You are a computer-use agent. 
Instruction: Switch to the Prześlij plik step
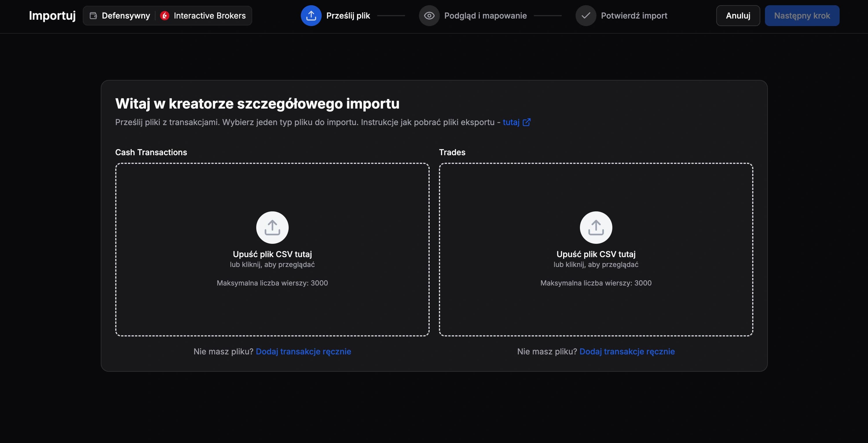[347, 16]
